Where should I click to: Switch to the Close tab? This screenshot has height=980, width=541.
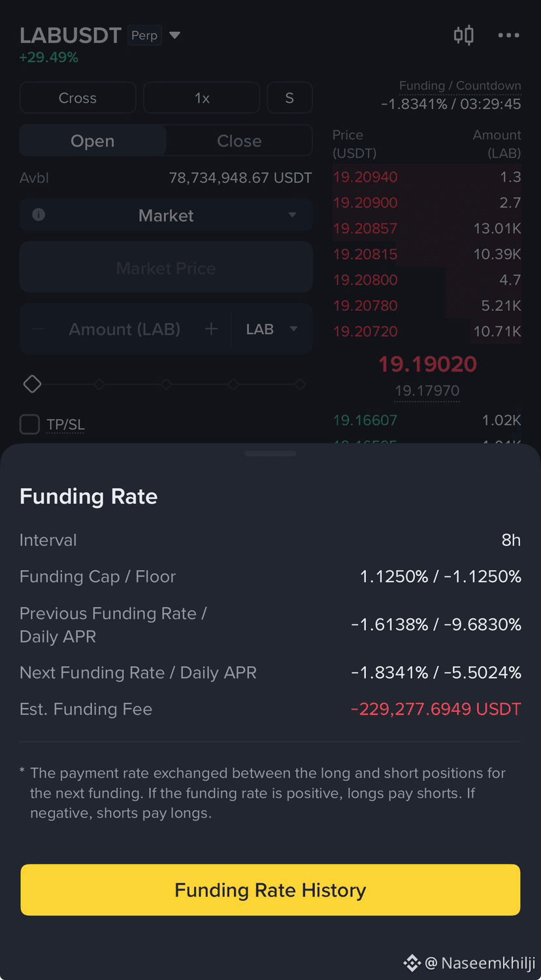click(239, 141)
